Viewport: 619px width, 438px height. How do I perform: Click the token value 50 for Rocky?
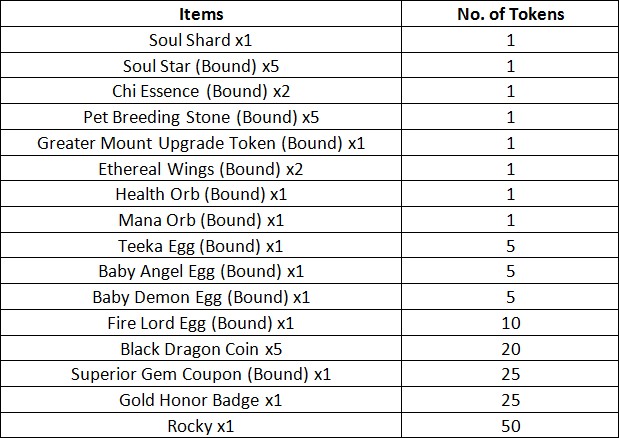click(511, 426)
